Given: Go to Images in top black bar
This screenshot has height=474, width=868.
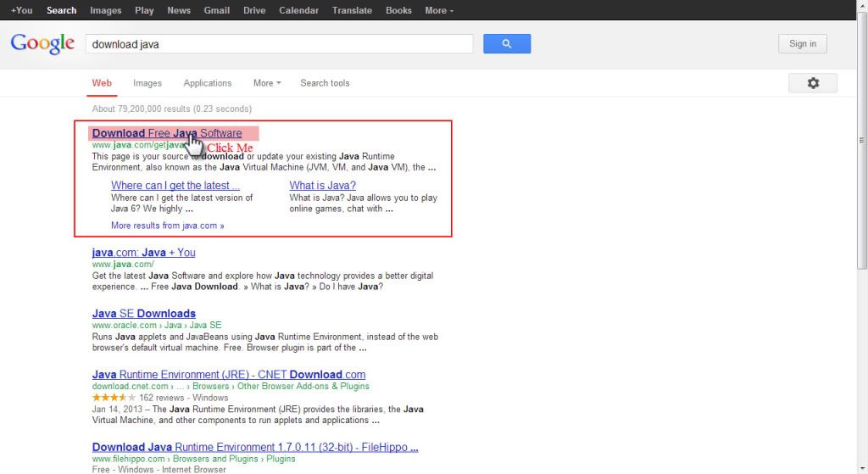Looking at the screenshot, I should pos(106,10).
